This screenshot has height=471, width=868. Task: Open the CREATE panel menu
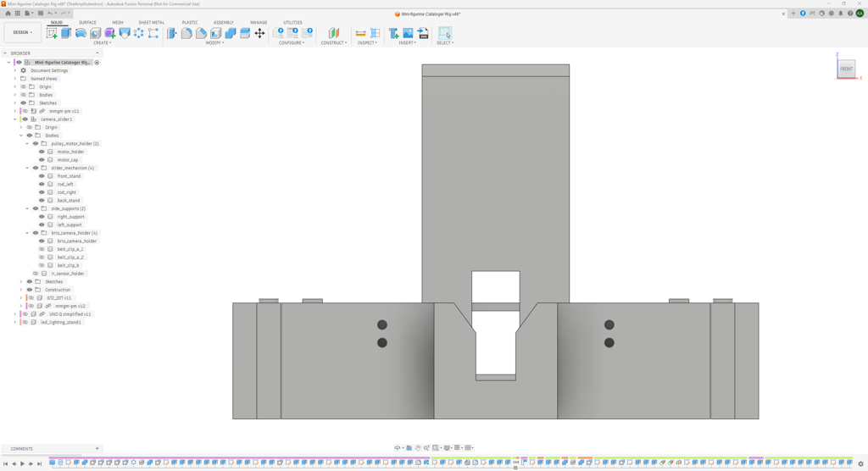[102, 42]
